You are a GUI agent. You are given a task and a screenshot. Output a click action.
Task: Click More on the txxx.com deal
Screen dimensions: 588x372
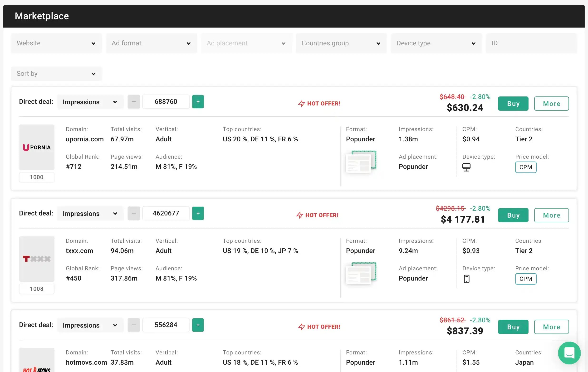point(551,215)
